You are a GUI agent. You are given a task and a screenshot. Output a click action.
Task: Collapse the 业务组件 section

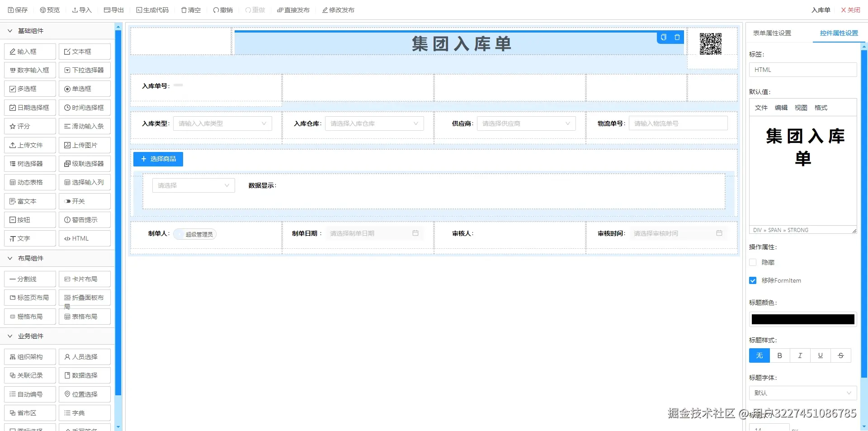57,336
